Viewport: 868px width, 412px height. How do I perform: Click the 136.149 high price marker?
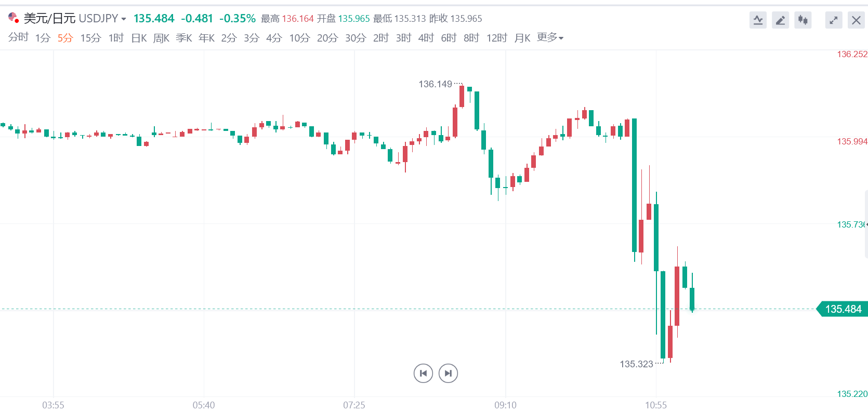point(435,84)
